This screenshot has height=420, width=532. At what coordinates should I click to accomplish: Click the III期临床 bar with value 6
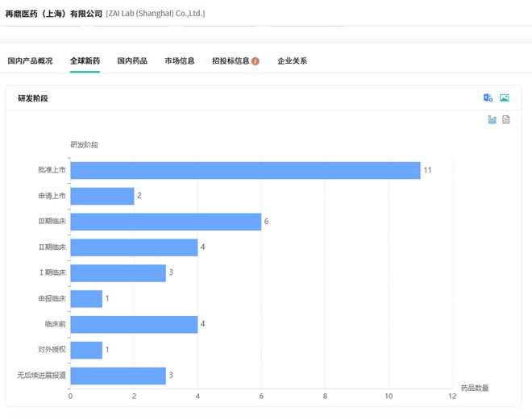pos(166,222)
